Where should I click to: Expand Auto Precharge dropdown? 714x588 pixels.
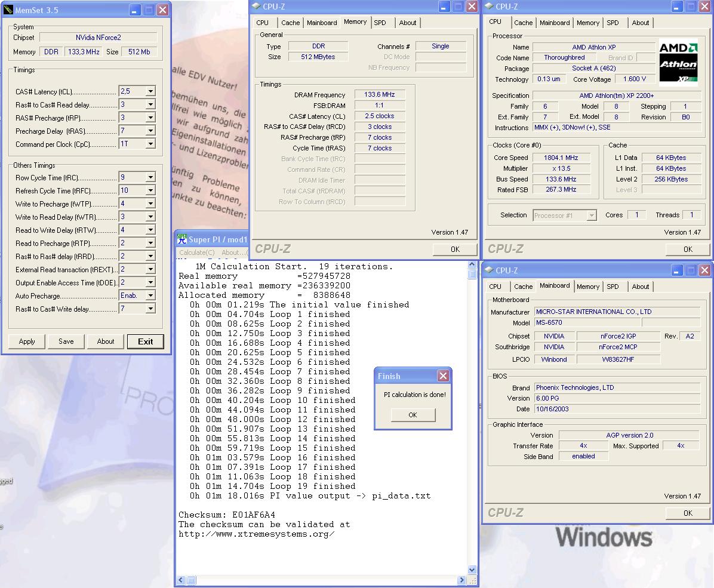[x=150, y=295]
